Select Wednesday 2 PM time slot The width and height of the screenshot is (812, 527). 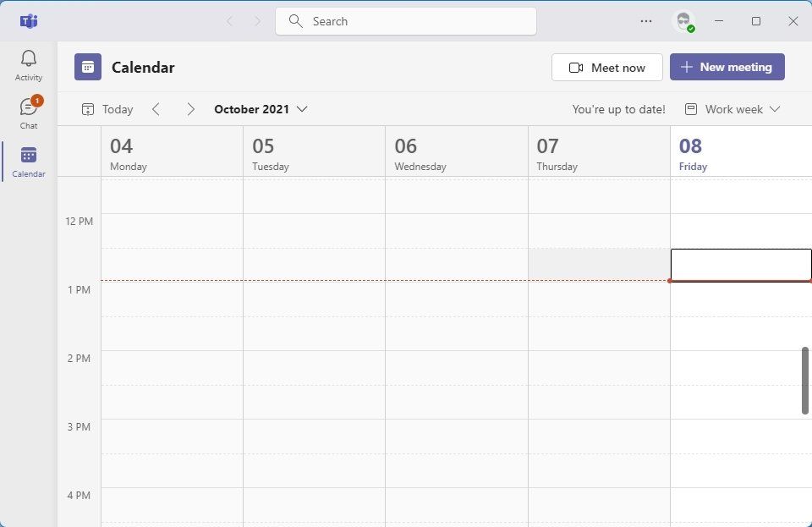[x=457, y=367]
